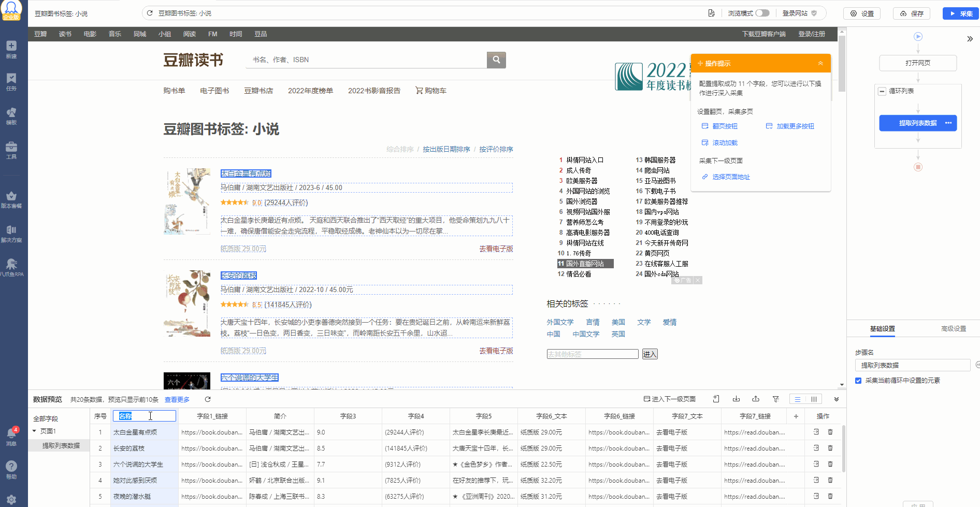Click the 步骤名 input containing 提取列表数据
This screenshot has height=507, width=980.
(x=912, y=365)
